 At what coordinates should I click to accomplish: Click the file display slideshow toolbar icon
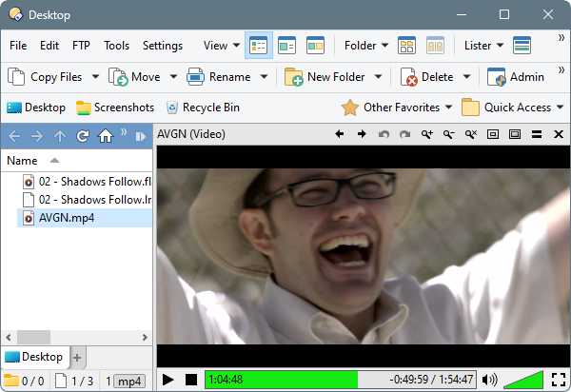(x=141, y=136)
